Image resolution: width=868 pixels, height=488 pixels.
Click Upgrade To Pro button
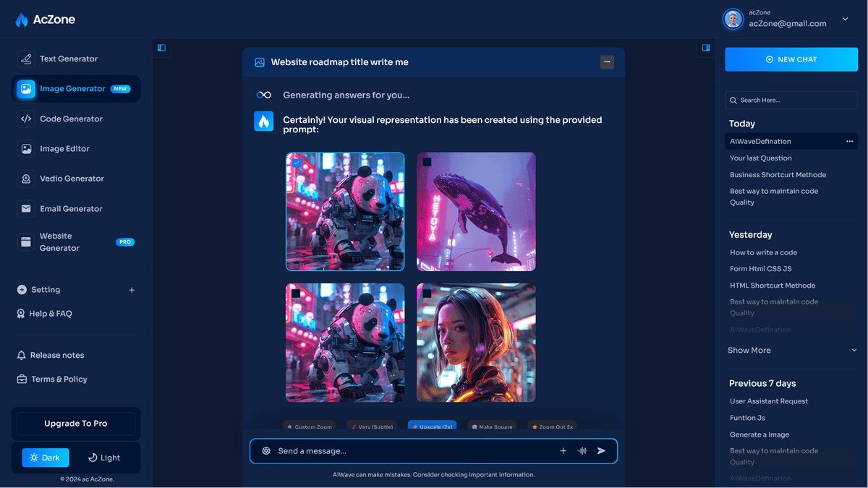click(x=76, y=424)
